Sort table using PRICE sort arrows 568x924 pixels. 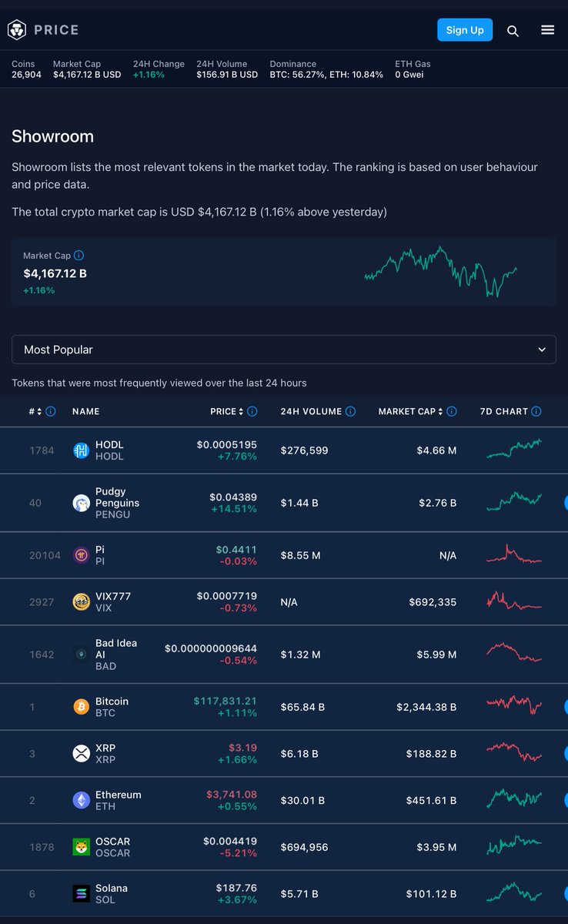coord(242,411)
